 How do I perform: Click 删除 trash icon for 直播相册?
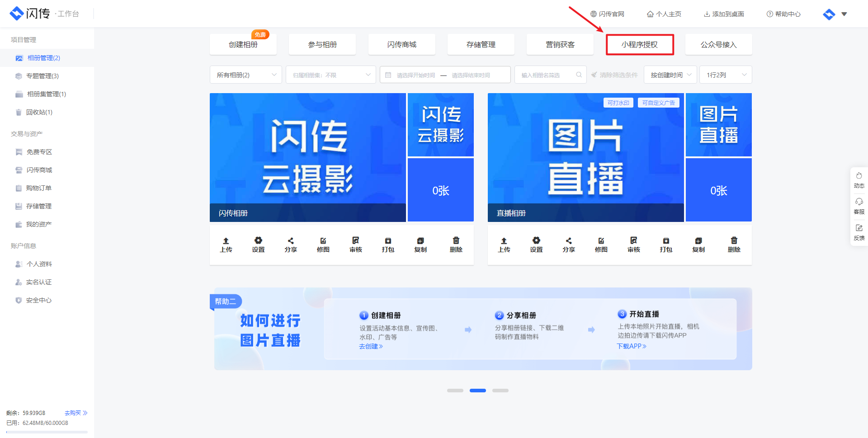coord(734,245)
